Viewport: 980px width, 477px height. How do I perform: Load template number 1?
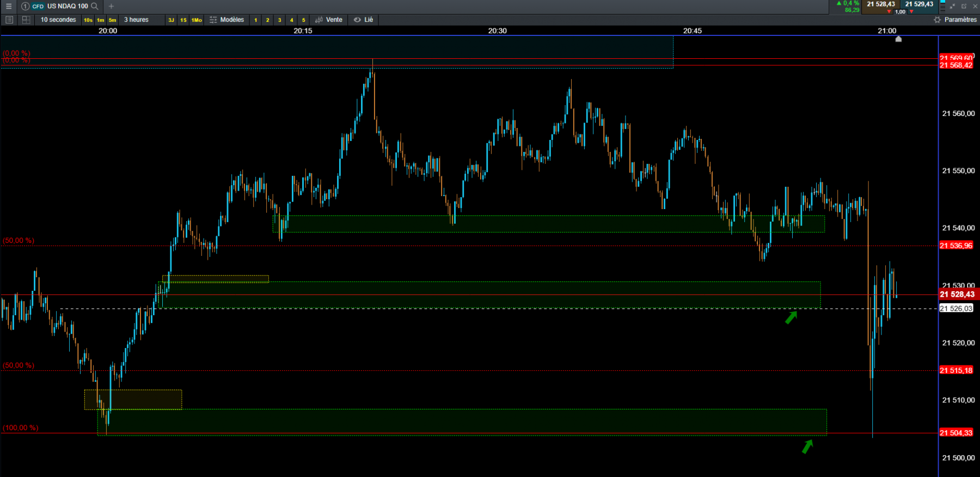click(x=256, y=20)
